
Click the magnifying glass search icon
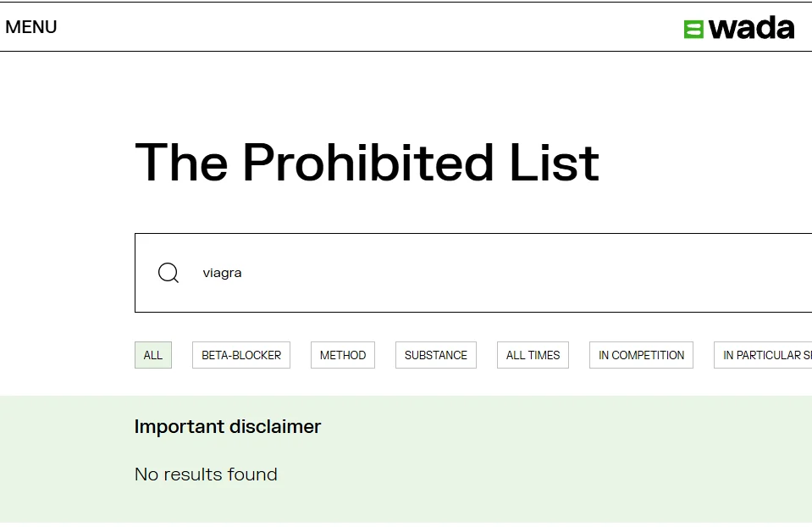(x=168, y=273)
